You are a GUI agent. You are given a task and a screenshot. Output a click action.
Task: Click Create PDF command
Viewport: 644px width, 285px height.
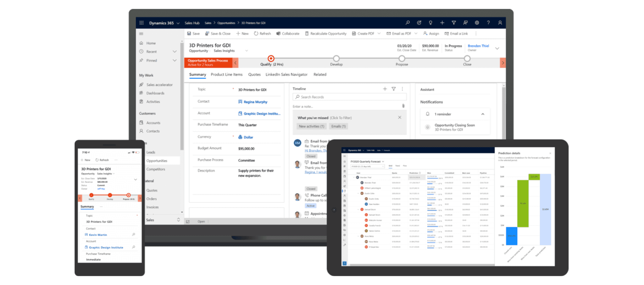[x=363, y=34]
